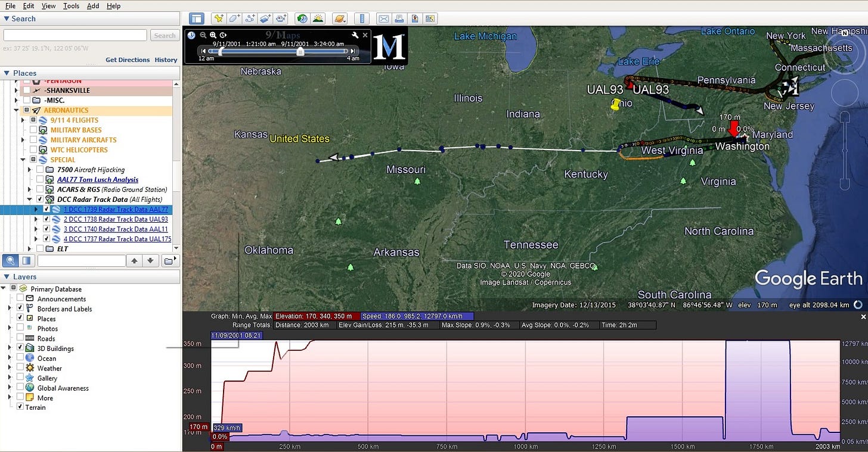Click the right time slider handle
868x452 pixels.
(x=300, y=52)
